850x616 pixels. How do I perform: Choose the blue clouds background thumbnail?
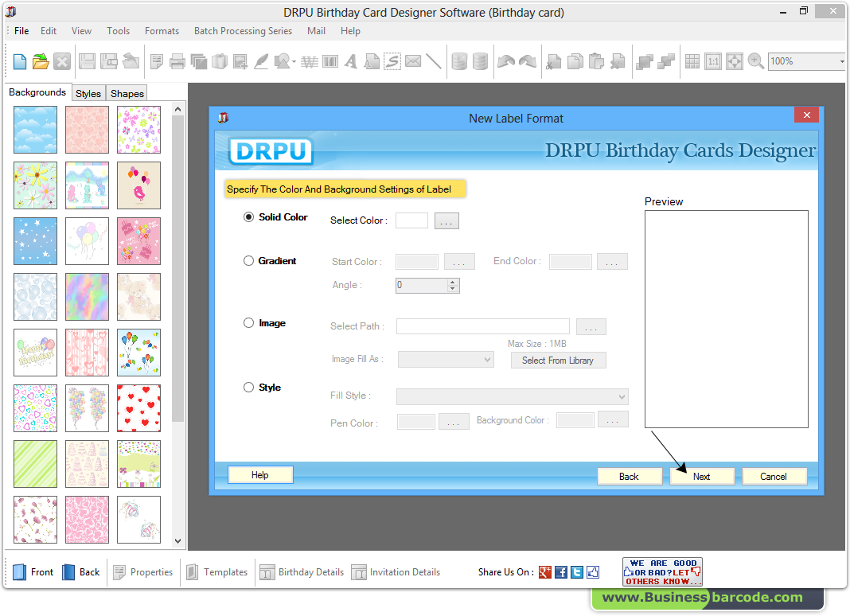coord(35,130)
